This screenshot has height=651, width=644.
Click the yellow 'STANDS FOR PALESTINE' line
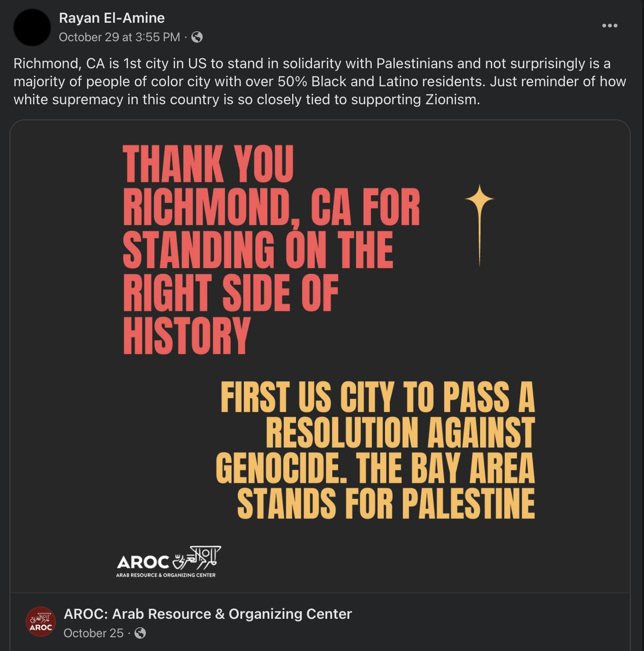tap(386, 504)
